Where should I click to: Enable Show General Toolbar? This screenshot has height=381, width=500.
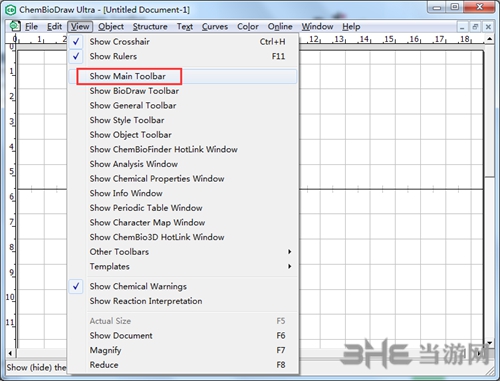coord(183,106)
